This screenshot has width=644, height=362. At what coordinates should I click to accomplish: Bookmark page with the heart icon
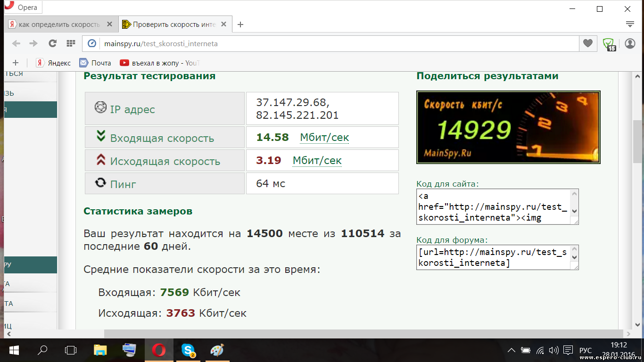[x=587, y=43]
